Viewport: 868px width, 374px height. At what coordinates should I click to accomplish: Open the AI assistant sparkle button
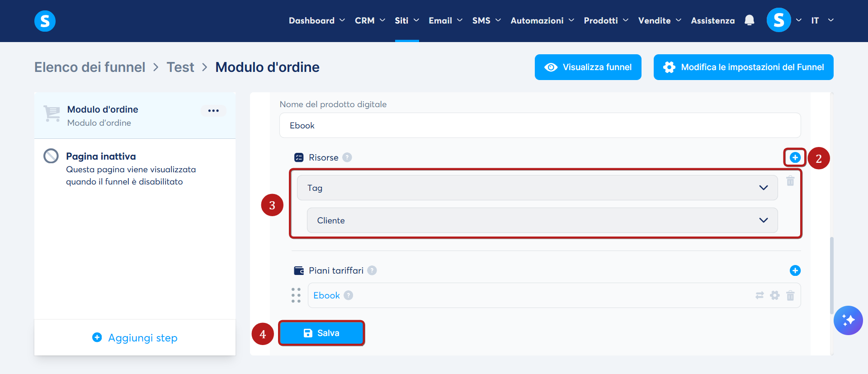coord(848,320)
